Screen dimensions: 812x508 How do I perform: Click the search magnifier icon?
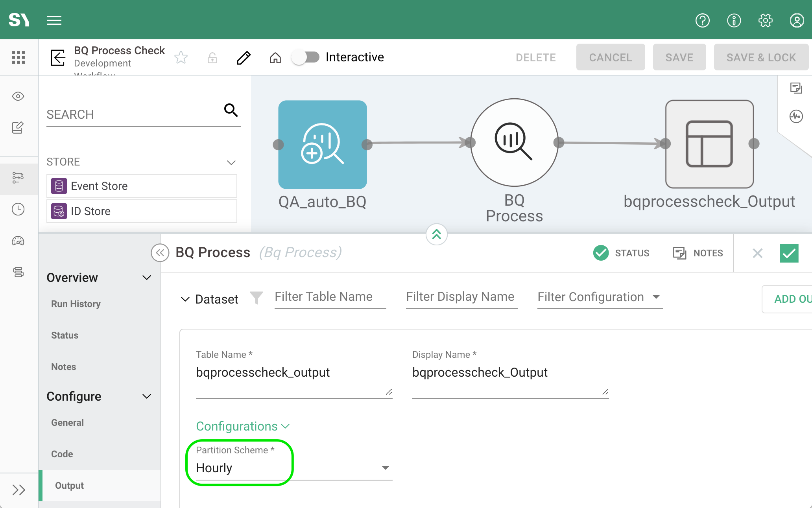tap(231, 110)
